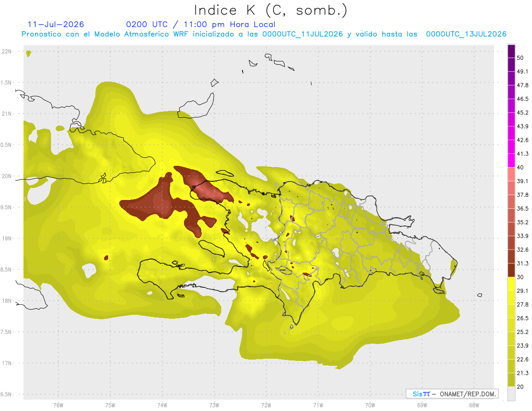This screenshot has height=411, width=532.
Task: Click the legend value "36.5"
Action: coord(523,209)
